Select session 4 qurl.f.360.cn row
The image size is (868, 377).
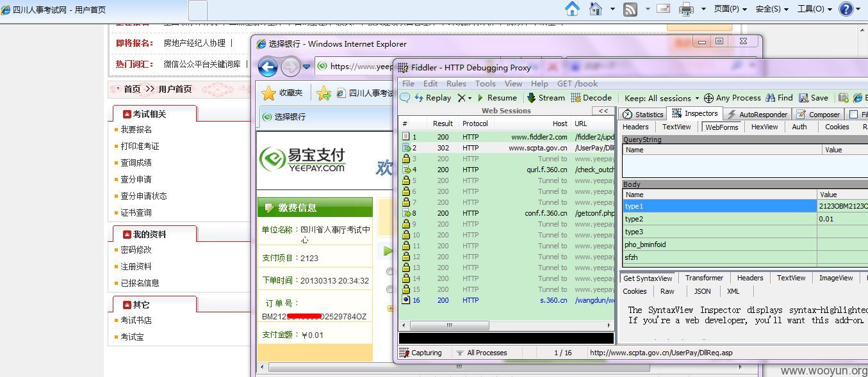coord(507,170)
